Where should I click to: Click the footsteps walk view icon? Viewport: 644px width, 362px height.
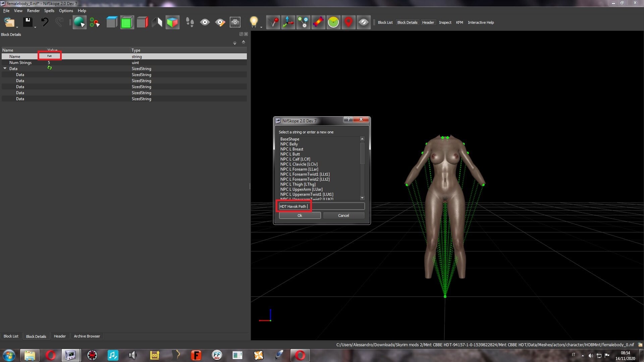tap(190, 22)
